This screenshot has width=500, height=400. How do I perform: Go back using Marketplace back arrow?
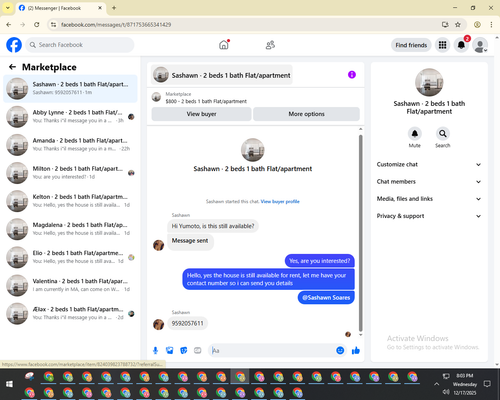point(12,67)
